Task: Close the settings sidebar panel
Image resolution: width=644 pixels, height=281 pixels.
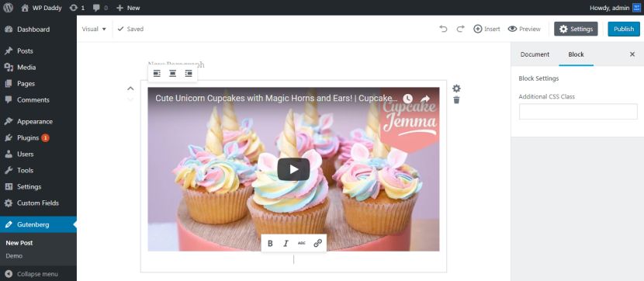Action: tap(632, 54)
